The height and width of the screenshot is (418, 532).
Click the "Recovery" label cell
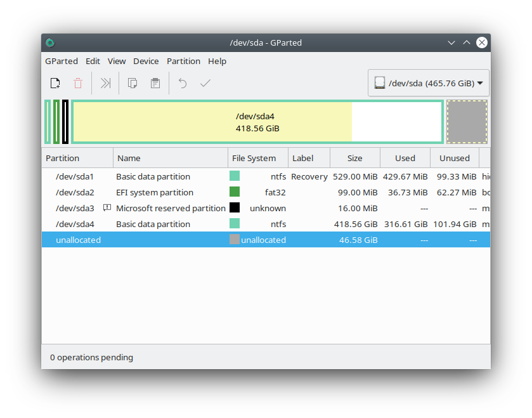coord(309,176)
